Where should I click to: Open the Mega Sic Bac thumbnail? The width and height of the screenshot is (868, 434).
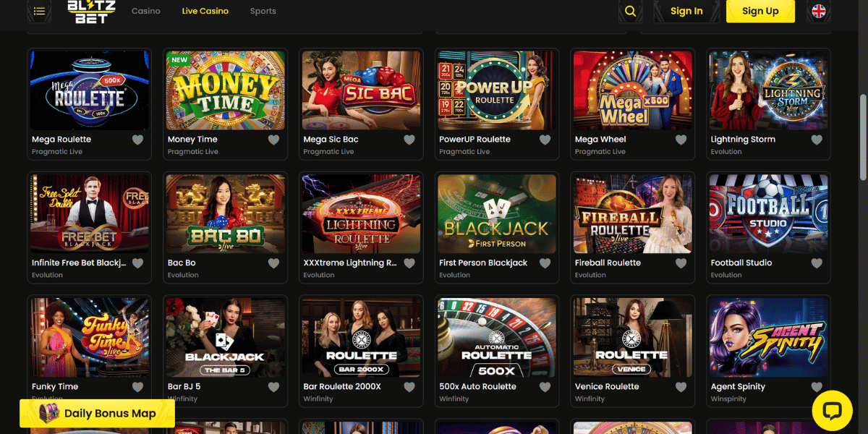pyautogui.click(x=361, y=90)
